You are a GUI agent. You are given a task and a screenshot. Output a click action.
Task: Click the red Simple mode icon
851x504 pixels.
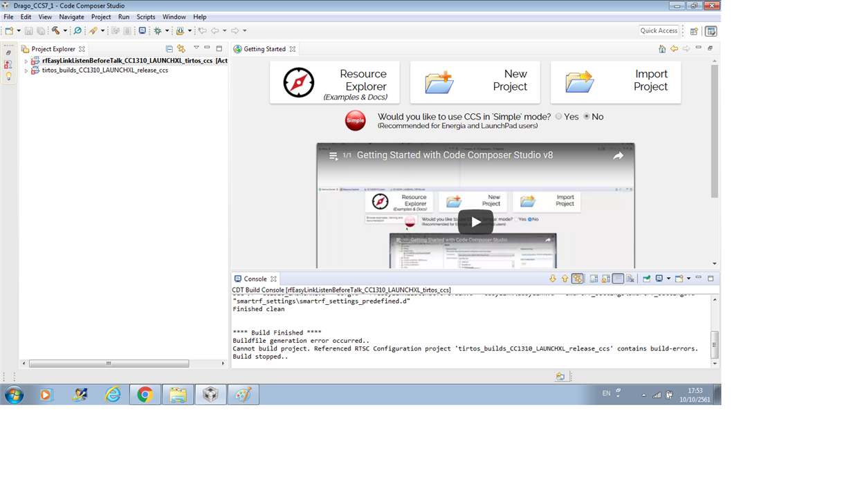pyautogui.click(x=355, y=120)
